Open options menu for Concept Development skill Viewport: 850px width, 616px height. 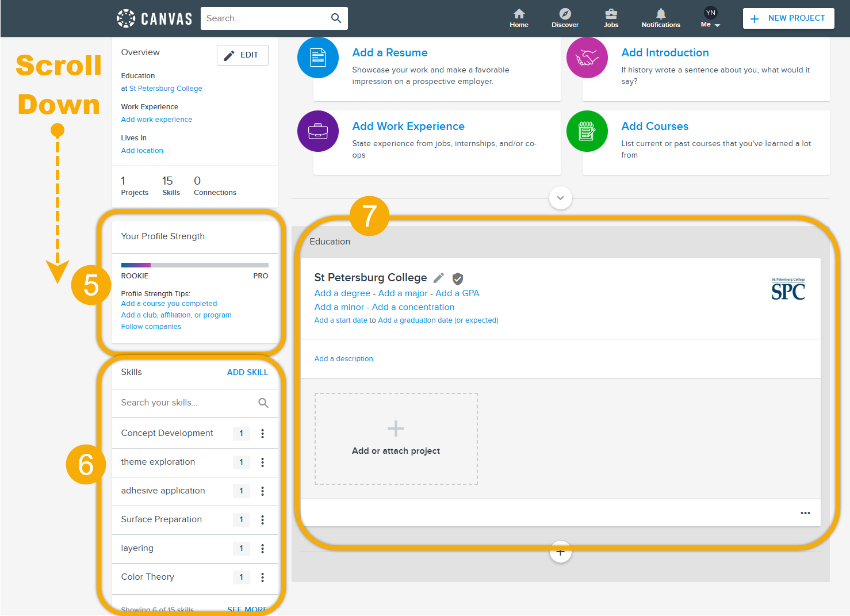pyautogui.click(x=263, y=434)
